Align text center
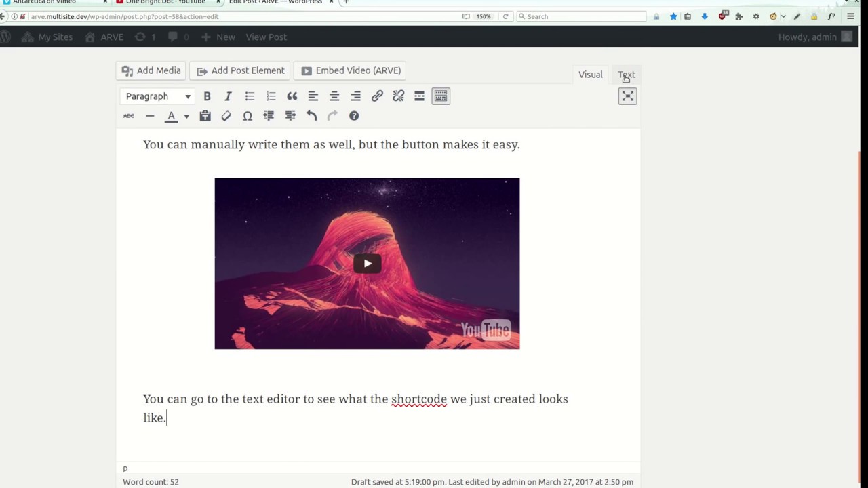Image resolution: width=868 pixels, height=488 pixels. tap(334, 96)
